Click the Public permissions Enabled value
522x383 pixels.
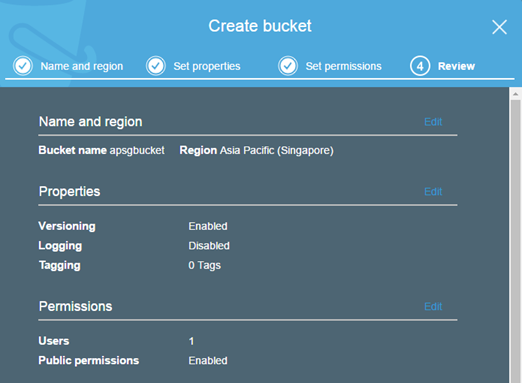[208, 361]
